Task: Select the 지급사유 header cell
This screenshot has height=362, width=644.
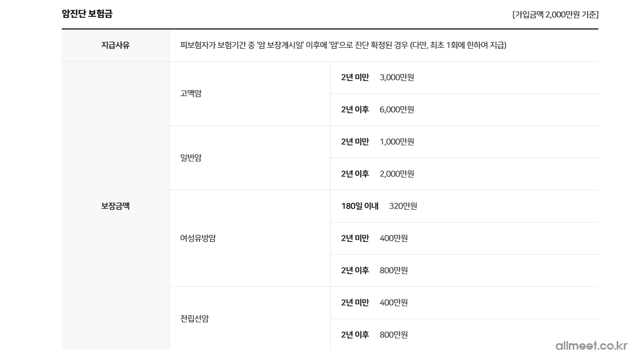Action: pyautogui.click(x=115, y=45)
